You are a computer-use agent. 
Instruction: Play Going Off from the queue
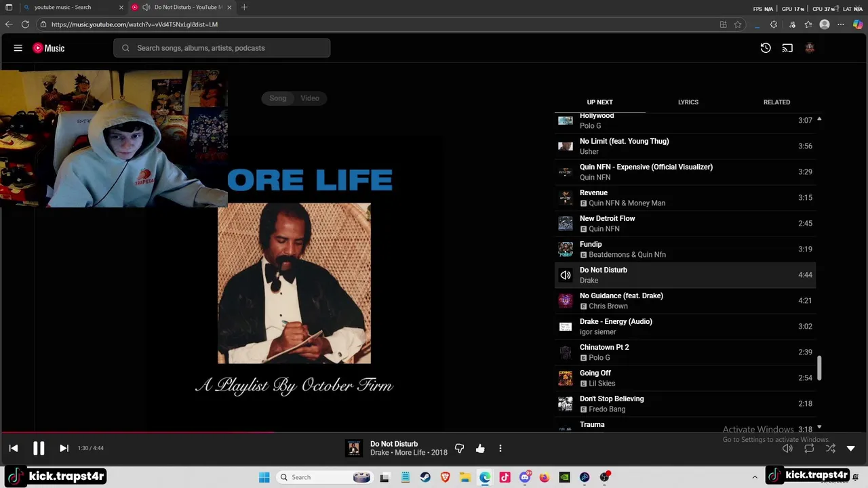pos(685,378)
